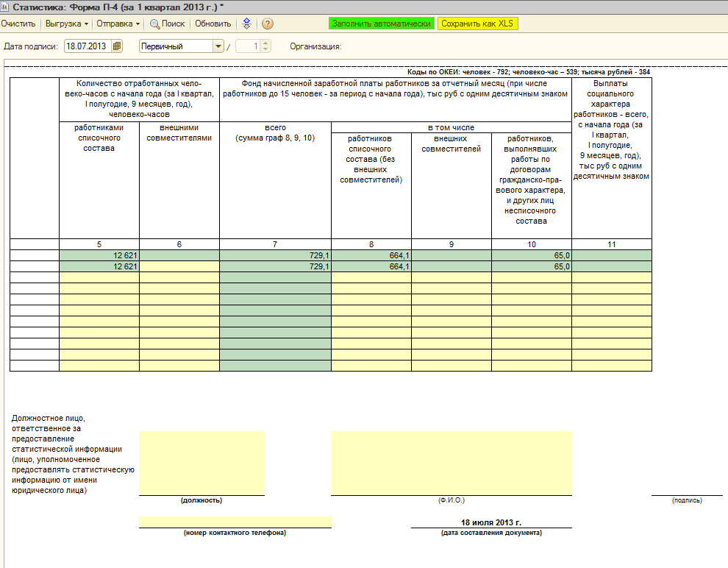Toggle the expand/collapse arrows icon in toolbar
Screen dimensions: 728x568
(246, 24)
